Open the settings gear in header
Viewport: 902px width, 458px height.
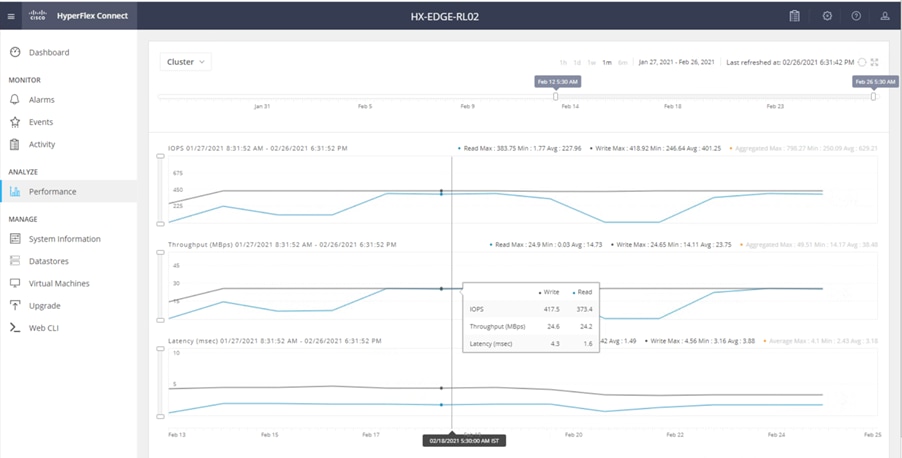tap(827, 16)
